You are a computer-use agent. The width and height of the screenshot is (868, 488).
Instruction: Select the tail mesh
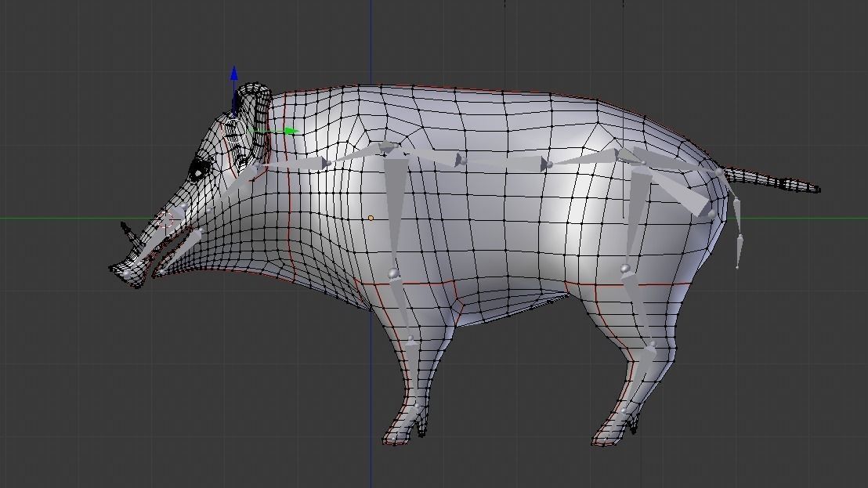pyautogui.click(x=772, y=180)
